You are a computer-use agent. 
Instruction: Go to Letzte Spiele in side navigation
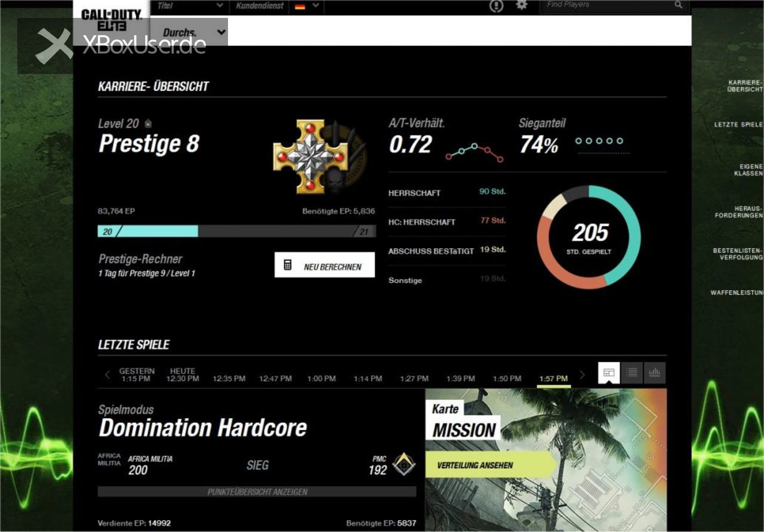tap(738, 125)
